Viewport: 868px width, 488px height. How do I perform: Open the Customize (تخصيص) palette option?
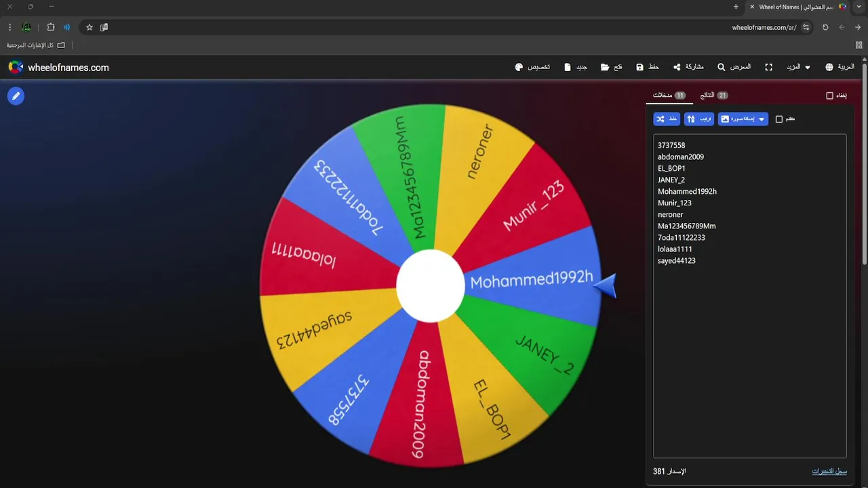532,67
